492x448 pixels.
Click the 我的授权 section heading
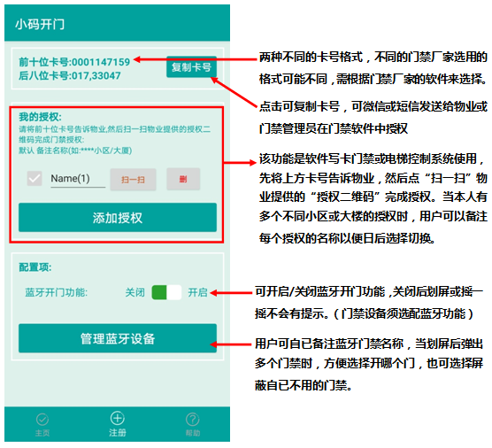click(x=40, y=117)
